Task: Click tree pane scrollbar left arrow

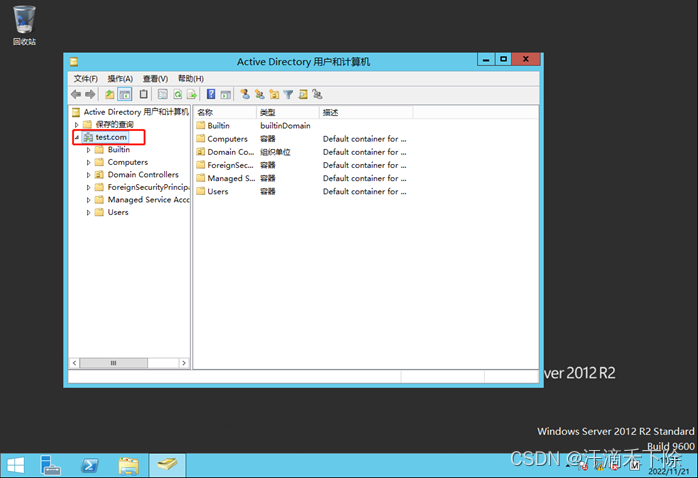Action: click(x=74, y=363)
